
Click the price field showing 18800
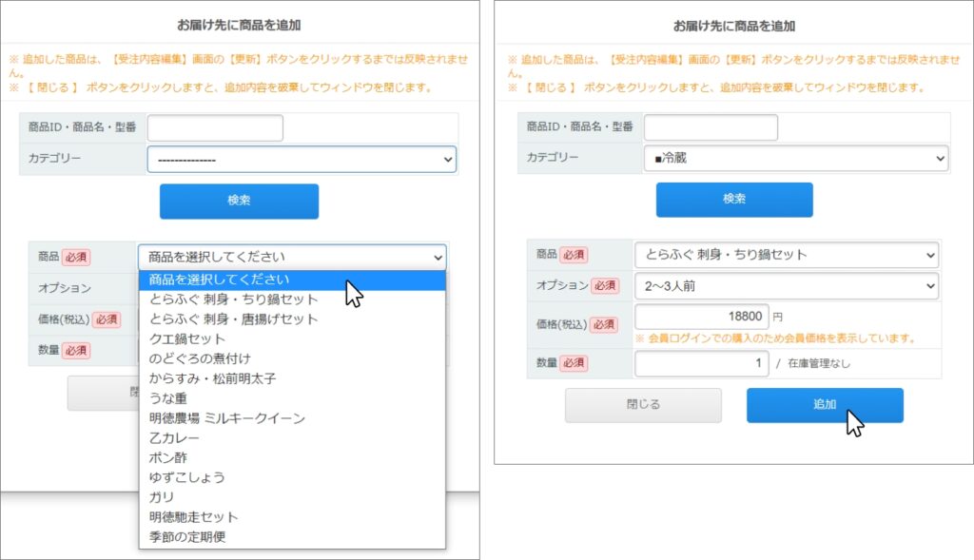coord(700,318)
